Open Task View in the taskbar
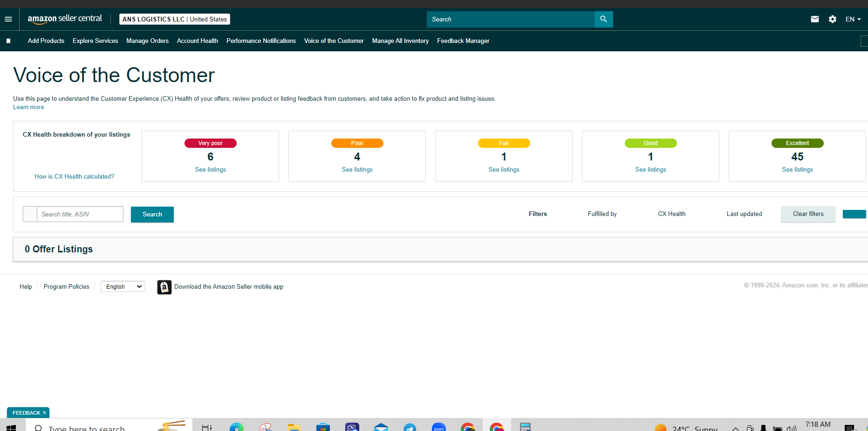This screenshot has width=868, height=431. (207, 427)
